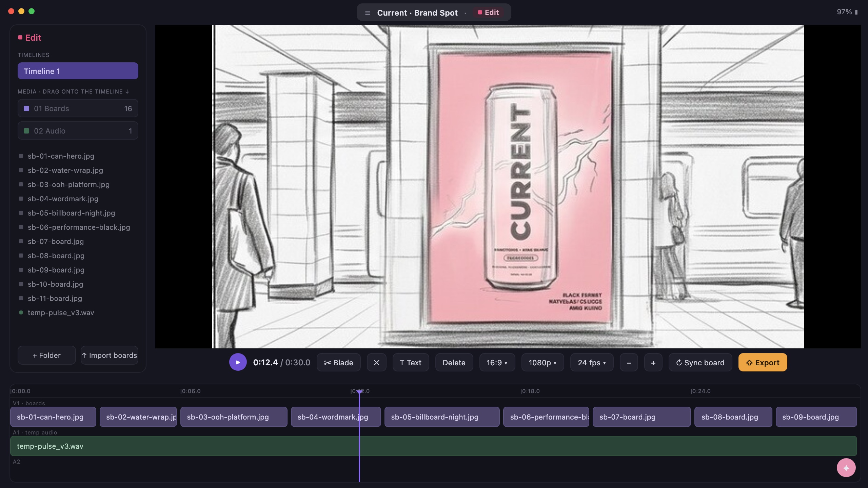Select temp-pulse_v3.wav in media list

pos(78,312)
